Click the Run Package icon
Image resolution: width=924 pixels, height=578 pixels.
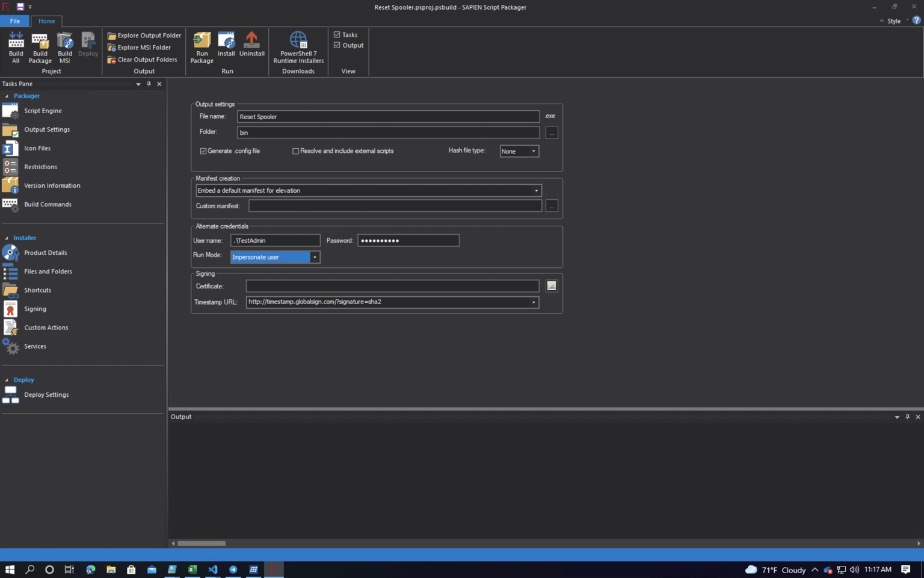202,47
